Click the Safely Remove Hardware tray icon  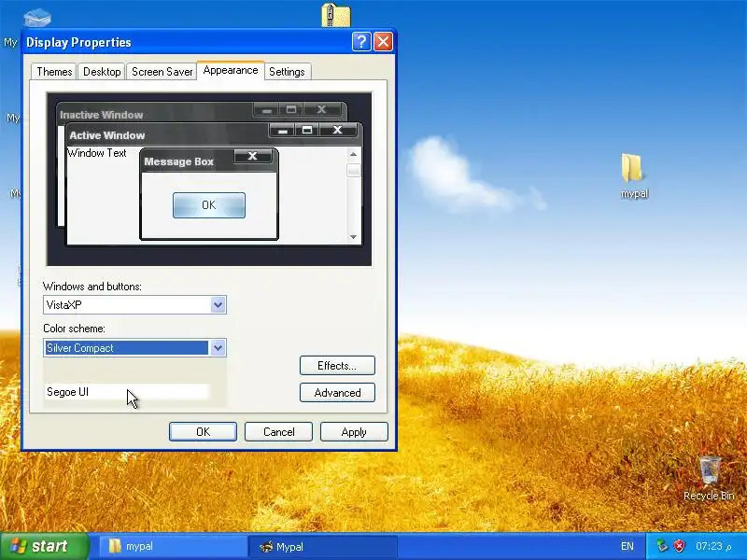pyautogui.click(x=662, y=546)
